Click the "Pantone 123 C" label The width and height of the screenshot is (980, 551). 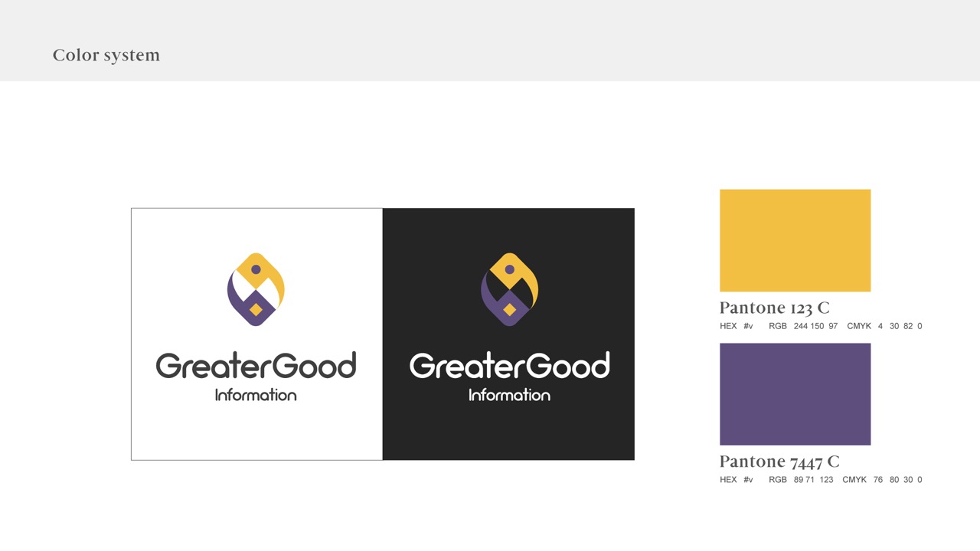pos(774,308)
